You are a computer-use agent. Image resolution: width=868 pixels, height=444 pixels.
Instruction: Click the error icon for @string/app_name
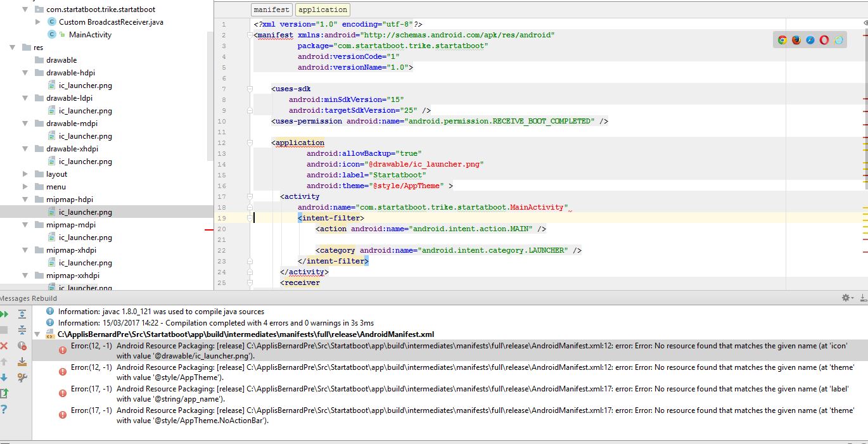pos(62,393)
